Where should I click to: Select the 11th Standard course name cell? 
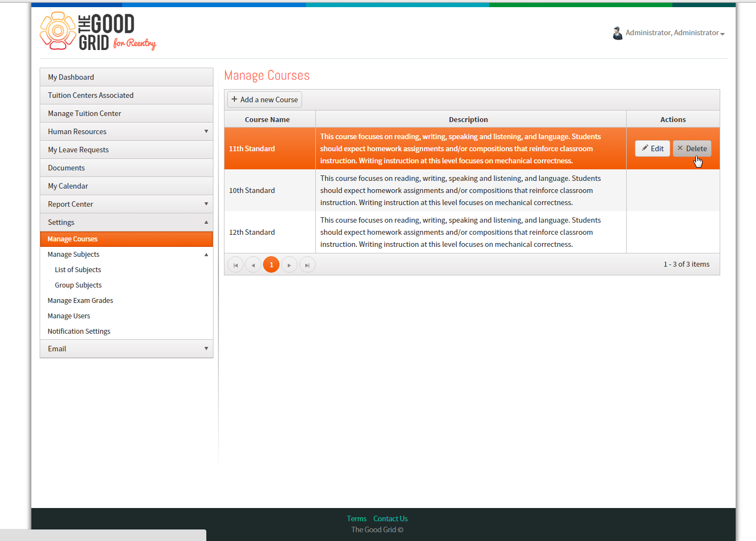tap(270, 148)
